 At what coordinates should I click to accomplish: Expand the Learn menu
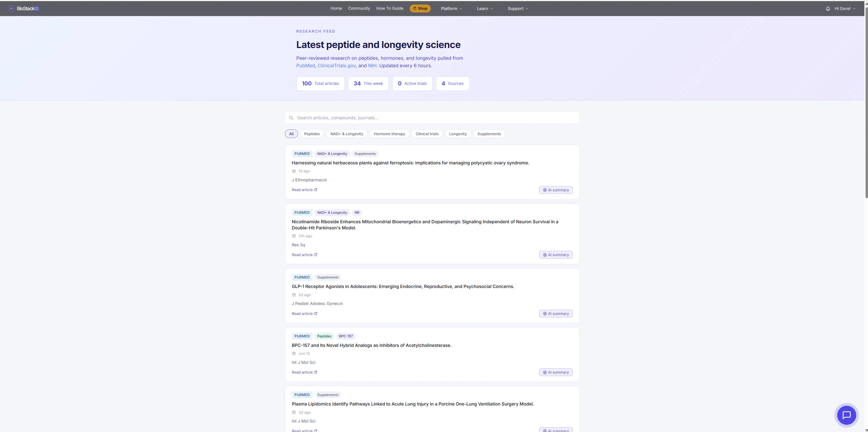[x=485, y=9]
